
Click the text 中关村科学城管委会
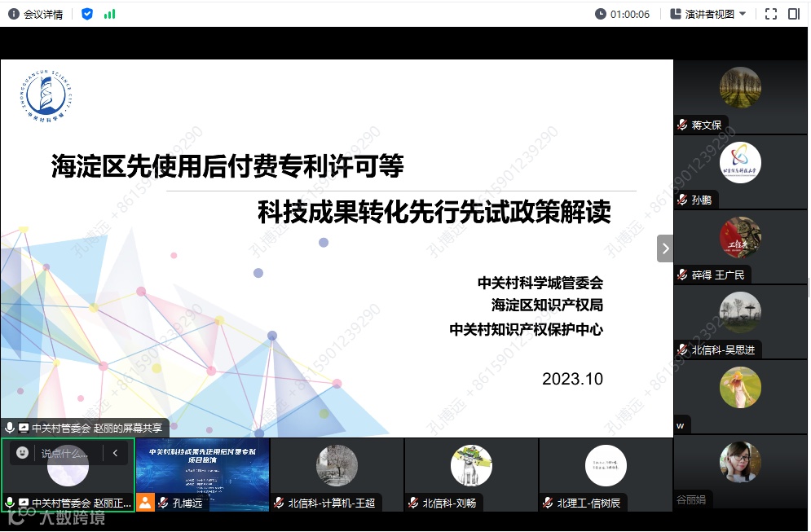540,283
